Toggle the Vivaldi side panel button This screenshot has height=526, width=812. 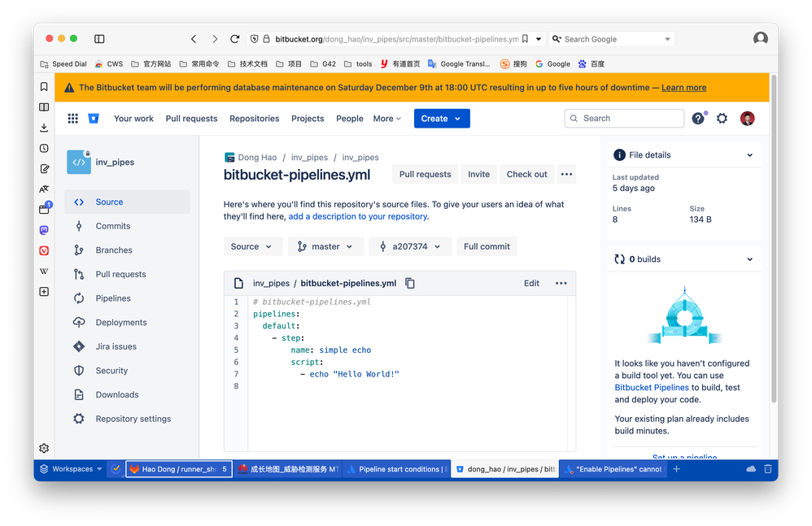99,39
